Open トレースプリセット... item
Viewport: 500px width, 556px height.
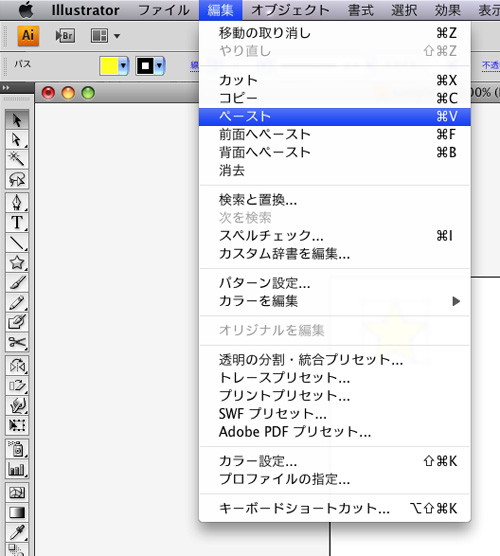[335, 378]
